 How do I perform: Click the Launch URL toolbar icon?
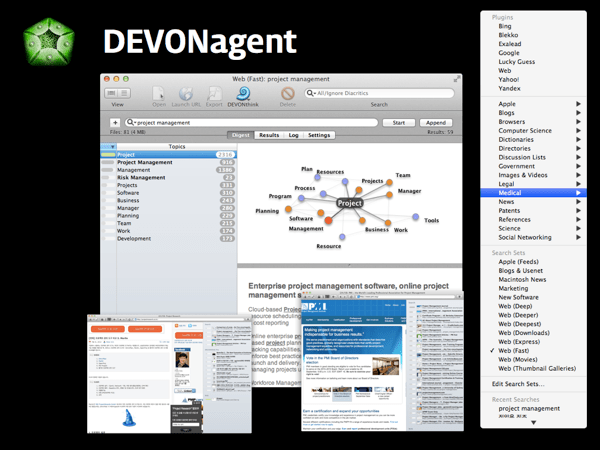tap(185, 92)
